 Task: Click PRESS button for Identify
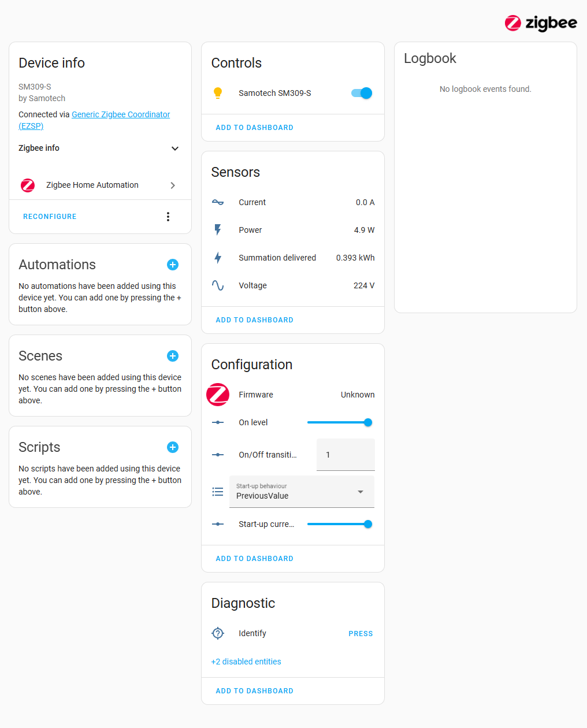(361, 634)
